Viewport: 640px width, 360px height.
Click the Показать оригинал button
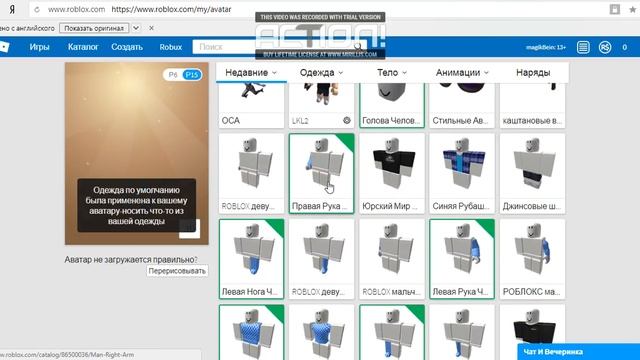pyautogui.click(x=94, y=28)
